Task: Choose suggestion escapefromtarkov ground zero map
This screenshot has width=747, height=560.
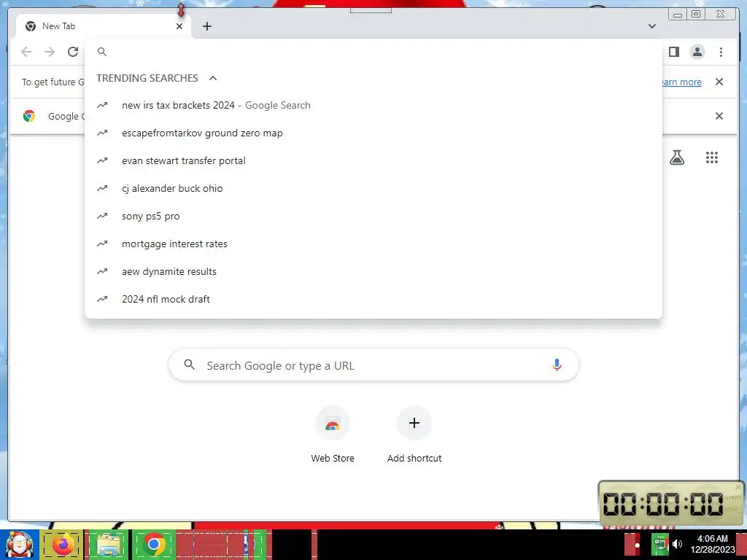Action: pos(373,133)
